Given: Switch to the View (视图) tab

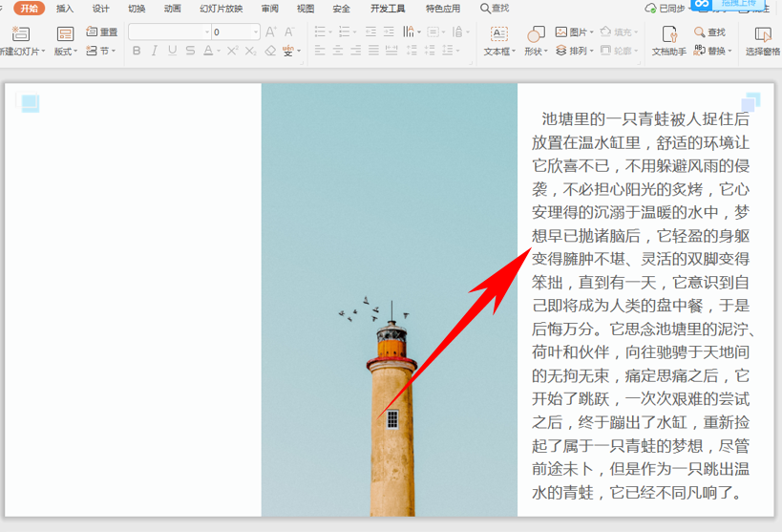Looking at the screenshot, I should [306, 9].
